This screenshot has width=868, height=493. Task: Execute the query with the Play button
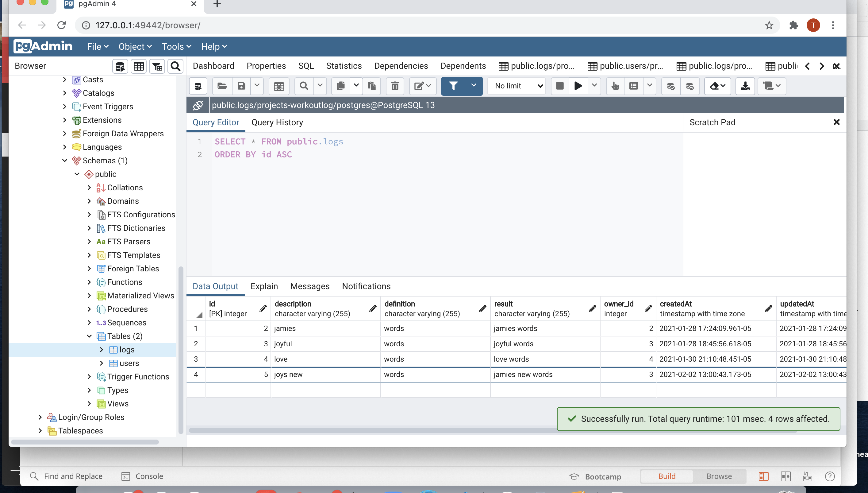(x=578, y=86)
